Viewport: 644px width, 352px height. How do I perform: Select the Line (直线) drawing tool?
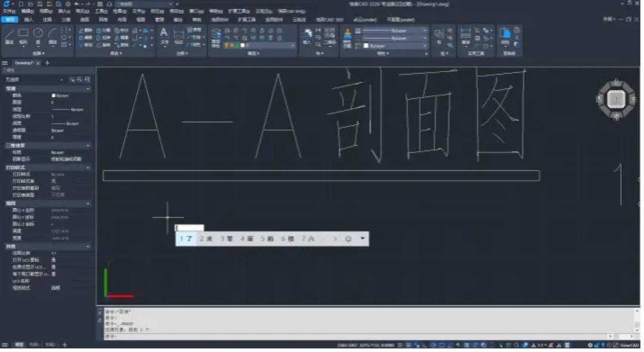tap(9, 36)
